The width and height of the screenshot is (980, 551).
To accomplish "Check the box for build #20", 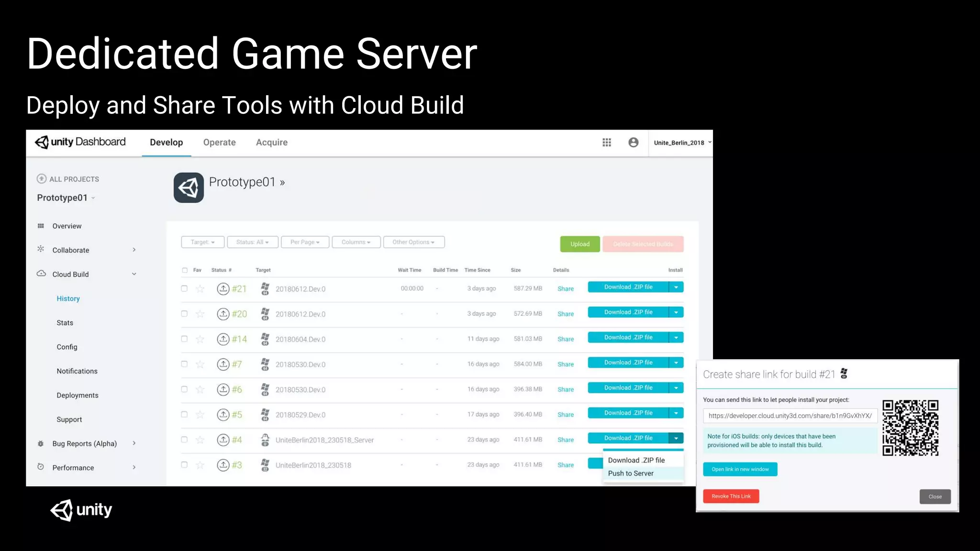I will click(184, 314).
